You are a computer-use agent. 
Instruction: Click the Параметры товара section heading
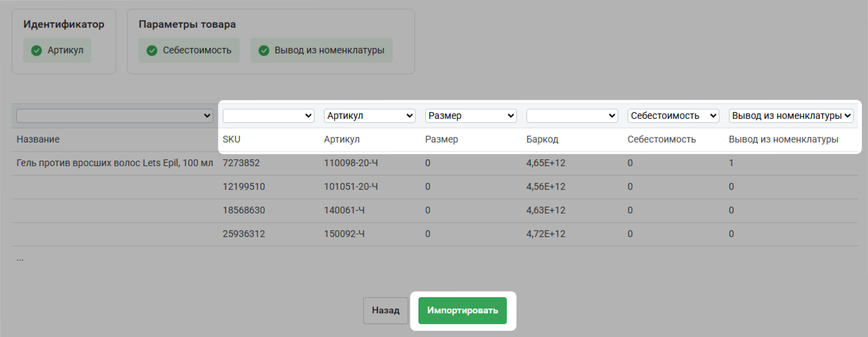[187, 25]
